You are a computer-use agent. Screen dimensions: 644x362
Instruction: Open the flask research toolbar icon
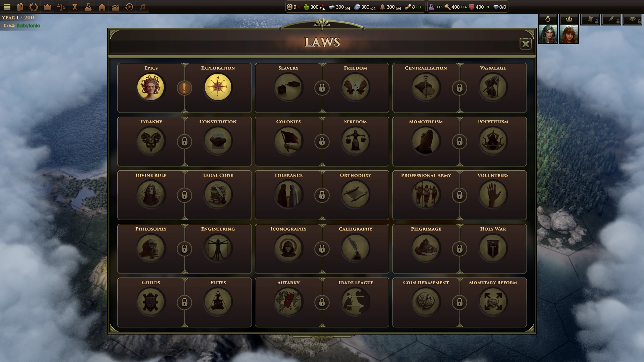click(88, 7)
